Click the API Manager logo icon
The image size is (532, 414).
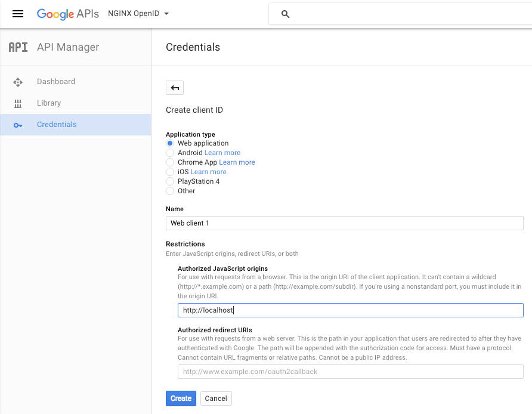(x=18, y=47)
